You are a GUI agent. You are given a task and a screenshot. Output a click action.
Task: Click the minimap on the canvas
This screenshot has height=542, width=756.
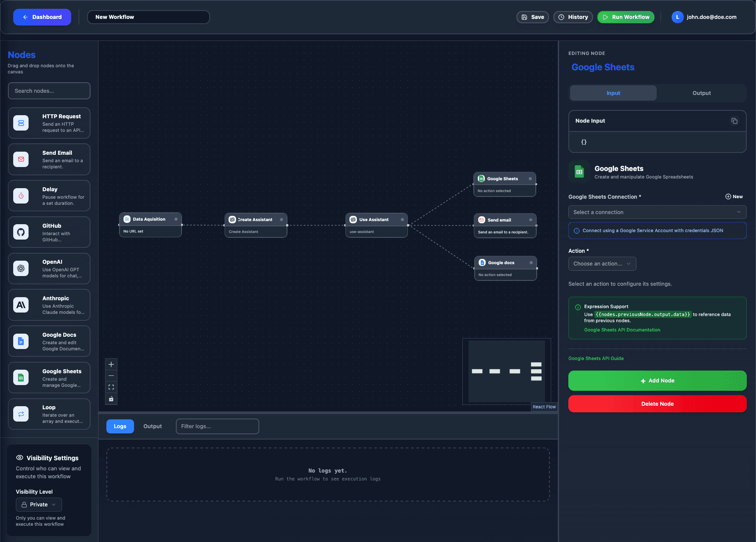pos(506,371)
